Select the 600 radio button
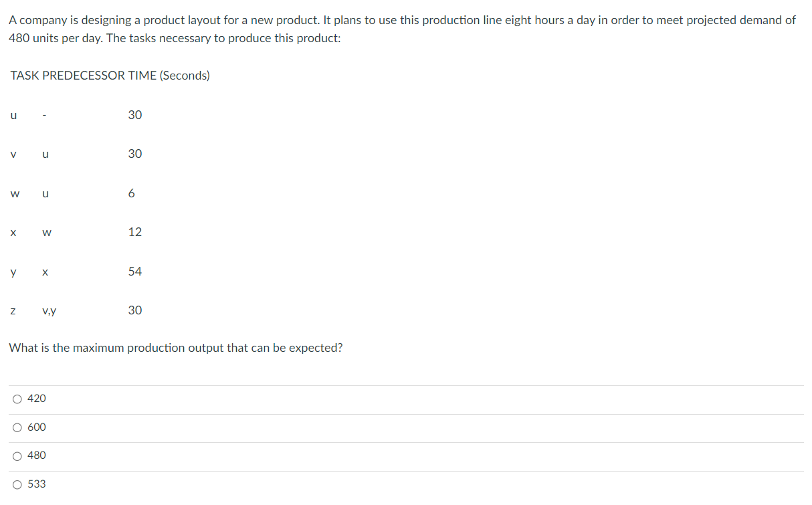 [x=17, y=427]
